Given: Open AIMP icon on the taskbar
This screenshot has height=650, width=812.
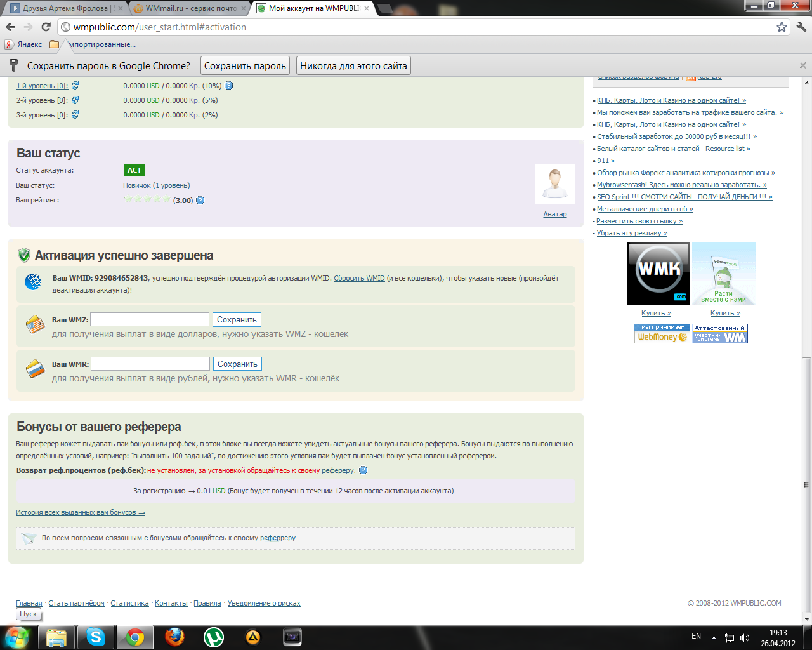Looking at the screenshot, I should [x=253, y=637].
